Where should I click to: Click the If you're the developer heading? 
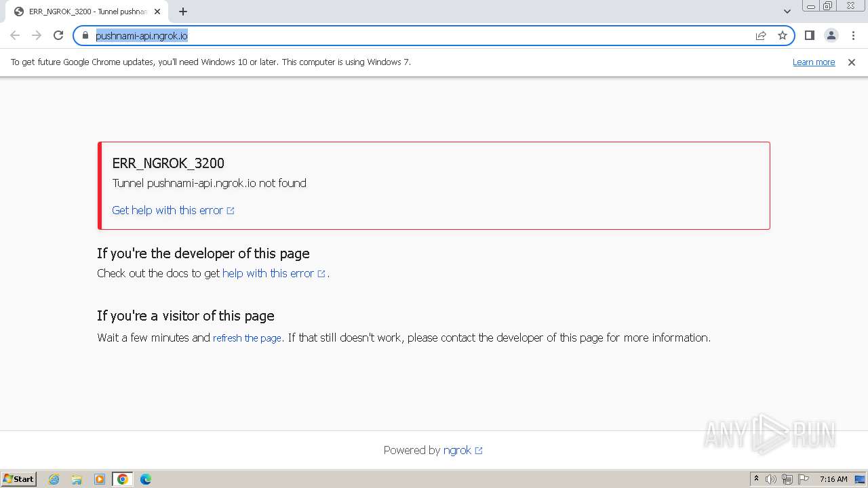203,253
